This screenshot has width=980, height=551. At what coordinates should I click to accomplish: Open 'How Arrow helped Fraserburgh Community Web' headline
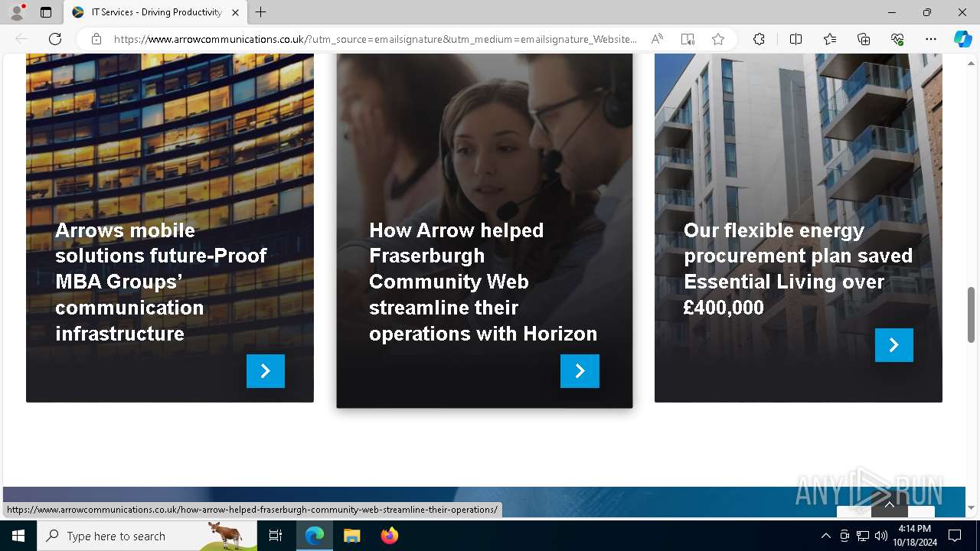click(x=483, y=282)
